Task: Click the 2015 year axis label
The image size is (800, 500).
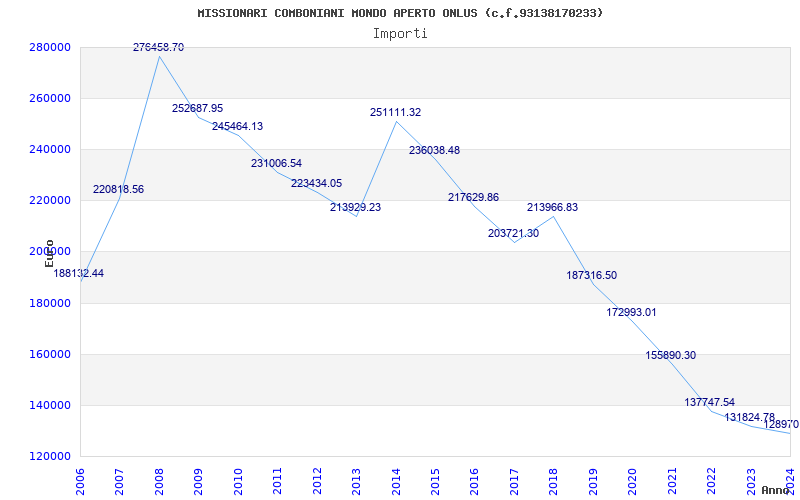Action: click(435, 480)
